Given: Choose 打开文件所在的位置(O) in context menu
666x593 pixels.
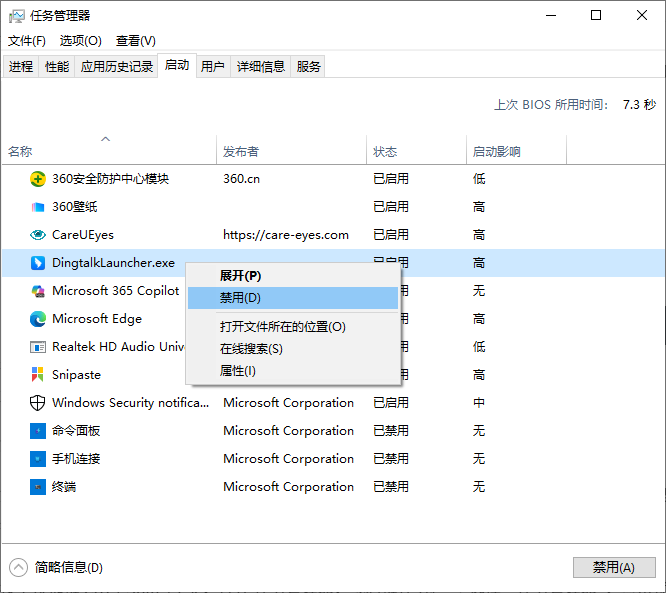Looking at the screenshot, I should 293,327.
